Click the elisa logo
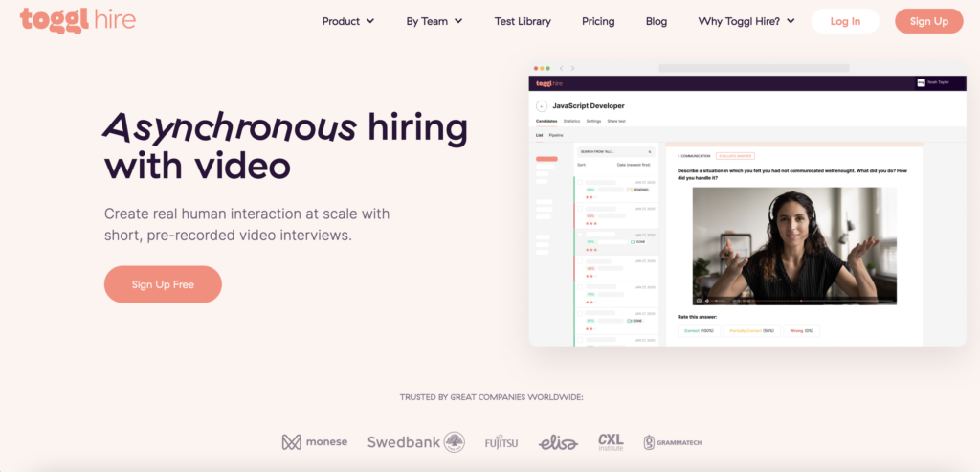The height and width of the screenshot is (472, 980). pyautogui.click(x=558, y=442)
